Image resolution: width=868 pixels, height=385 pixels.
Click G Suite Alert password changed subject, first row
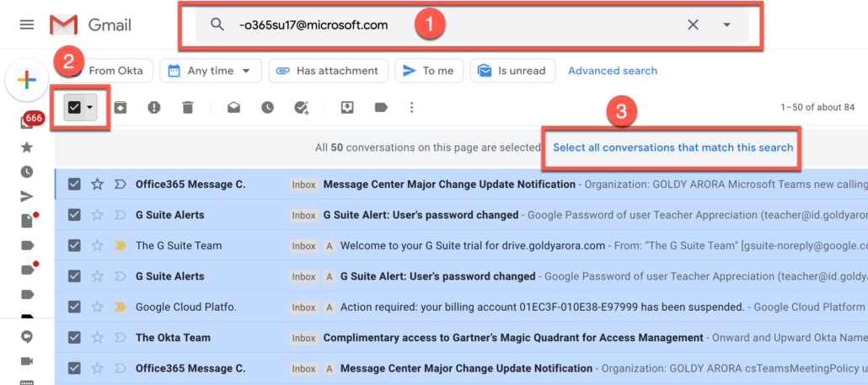tap(421, 215)
